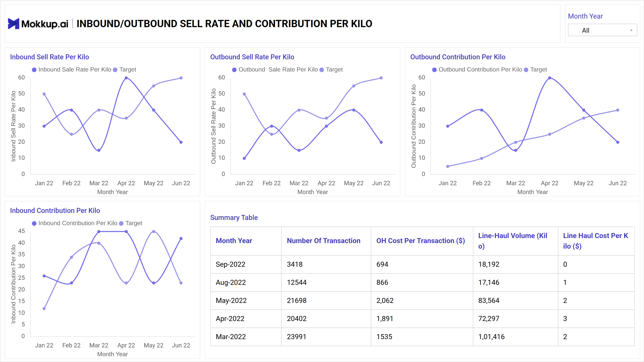Click the dashboard title INBOUND/OUTBOUND SELL RATE heading
The image size is (644, 362).
(x=224, y=24)
